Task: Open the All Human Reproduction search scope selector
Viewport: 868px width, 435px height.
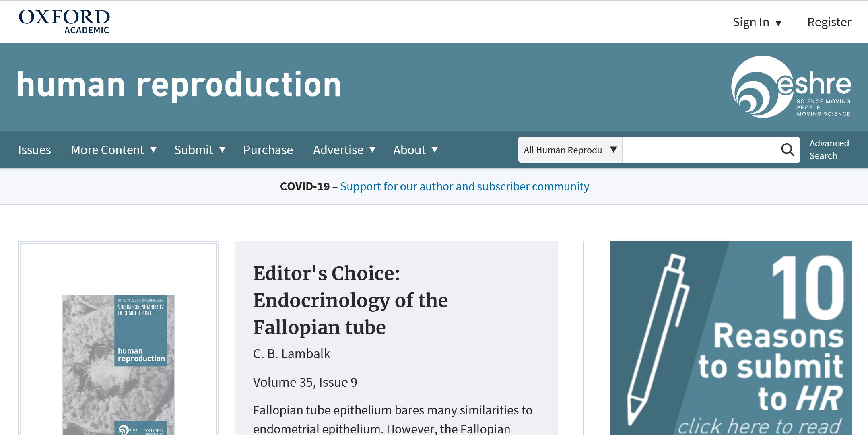Action: pos(570,150)
